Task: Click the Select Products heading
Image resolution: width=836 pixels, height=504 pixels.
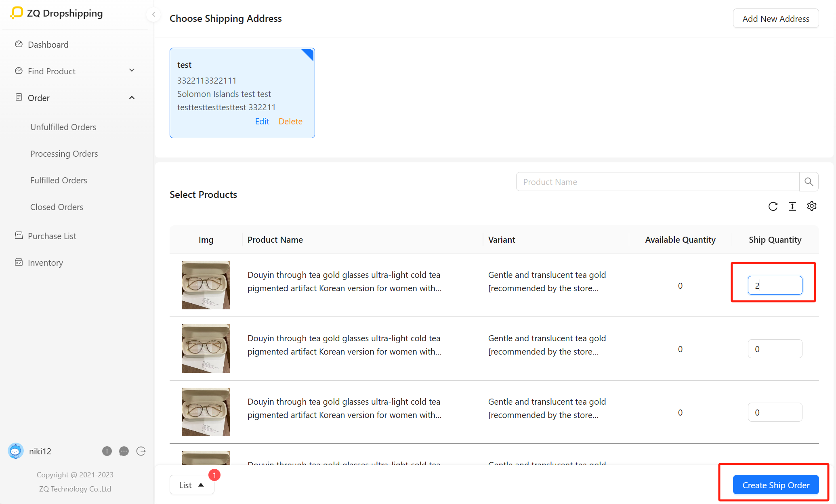Action: (203, 195)
